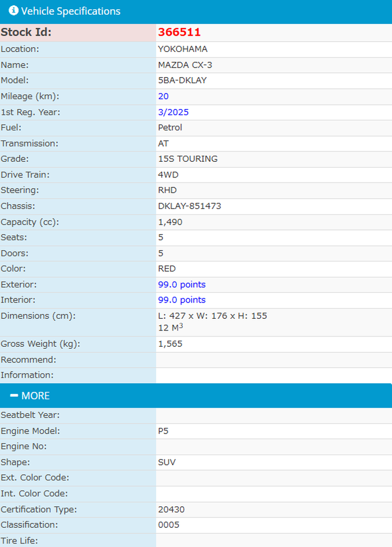Click the Location: label
Image resolution: width=392 pixels, height=547 pixels.
20,49
